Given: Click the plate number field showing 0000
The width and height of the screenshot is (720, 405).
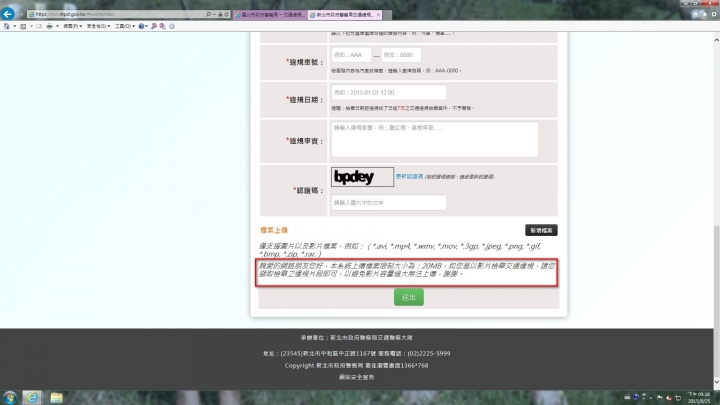Looking at the screenshot, I should [x=401, y=55].
